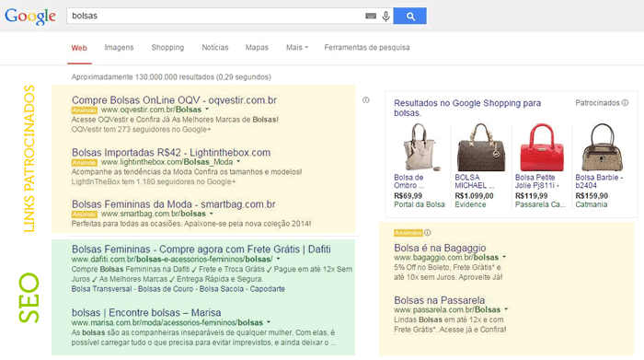The width and height of the screenshot is (644, 360).
Task: Open Ferramentas de pesquisa
Action: click(367, 48)
